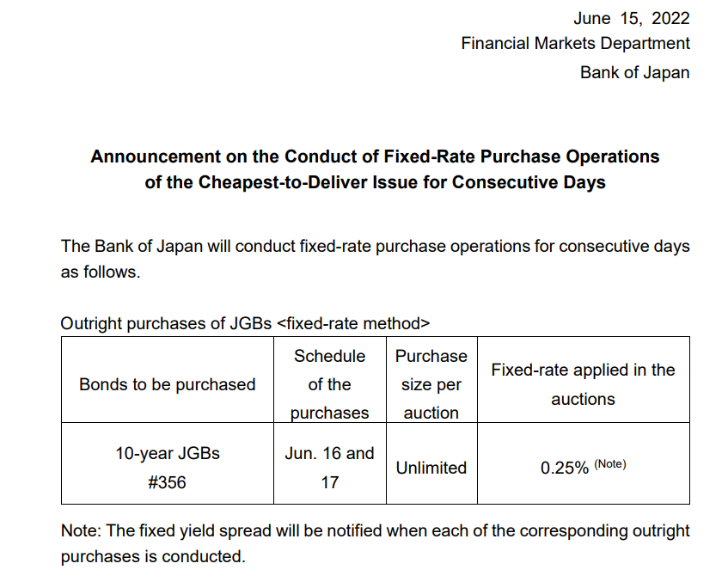Click the 'Outright purchases of JGBs' table caption

click(245, 323)
